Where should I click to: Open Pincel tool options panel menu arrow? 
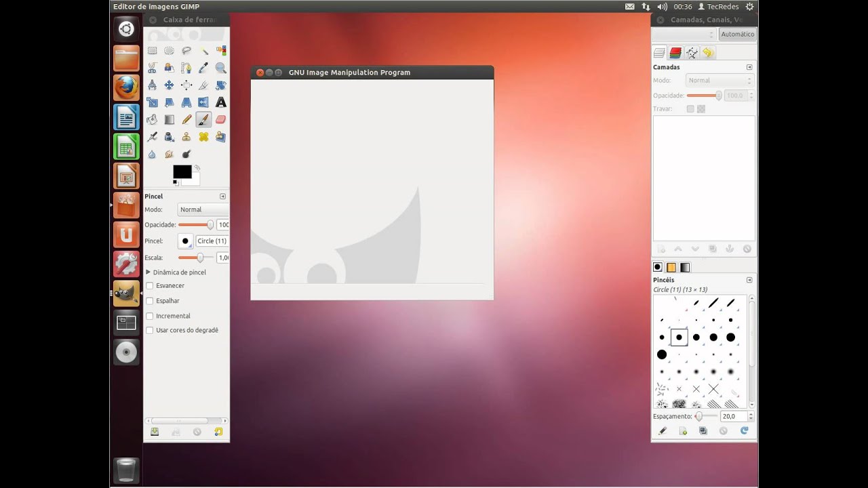point(222,196)
